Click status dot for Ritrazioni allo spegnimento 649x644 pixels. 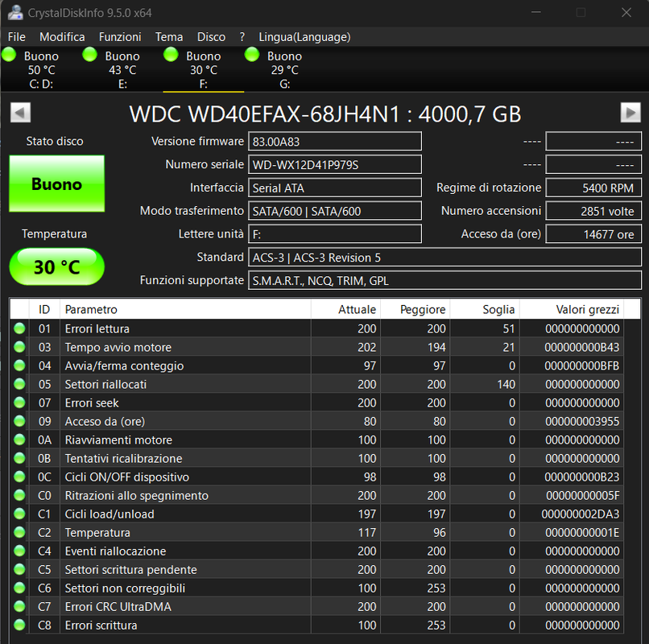pos(19,495)
